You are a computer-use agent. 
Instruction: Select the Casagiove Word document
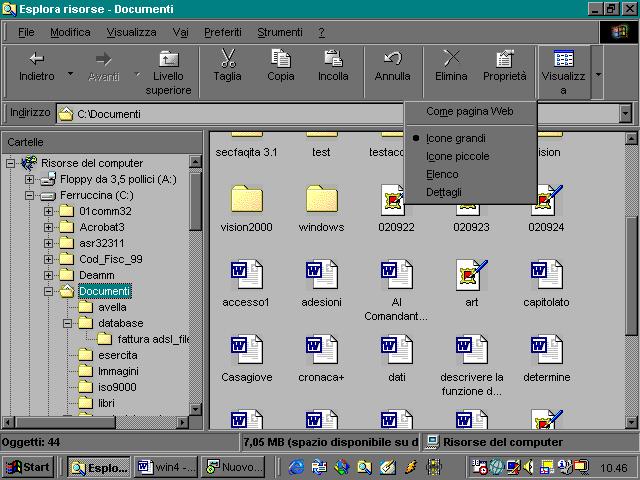[246, 349]
